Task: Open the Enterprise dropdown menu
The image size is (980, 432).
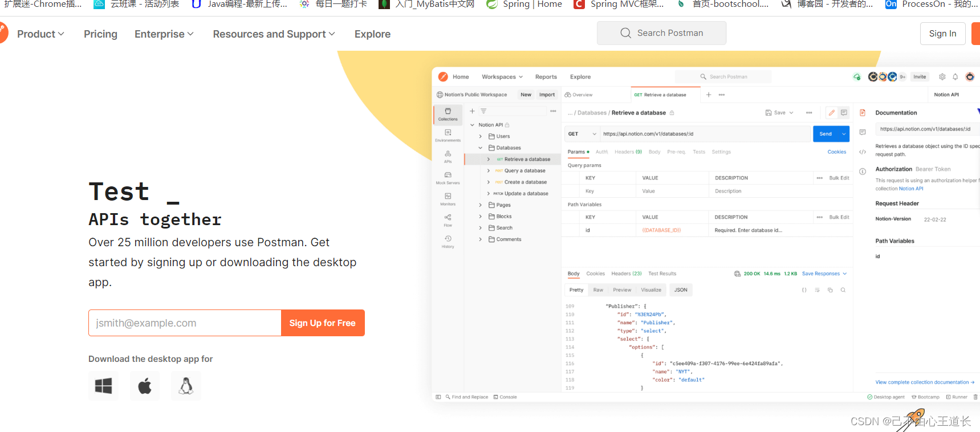Action: click(164, 34)
